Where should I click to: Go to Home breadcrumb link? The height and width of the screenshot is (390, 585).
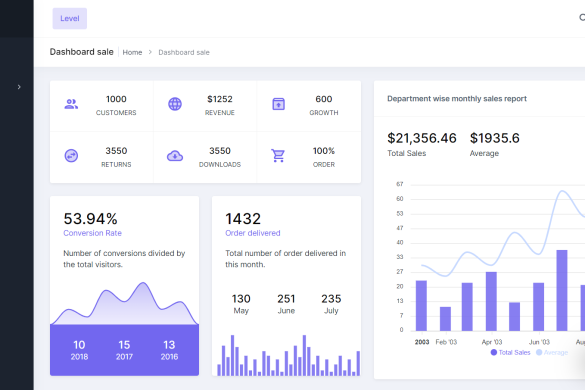[132, 52]
